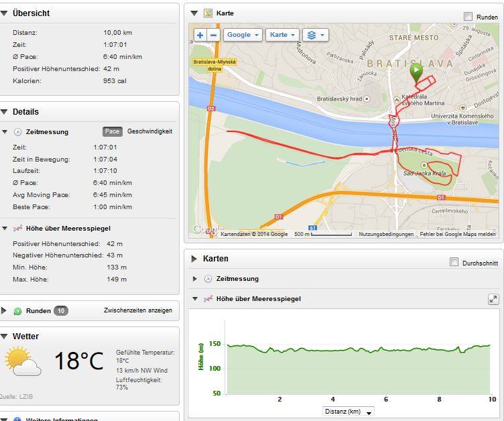Click the clock icon next to Zeitmessung in Details
The width and height of the screenshot is (504, 421).
[18, 132]
